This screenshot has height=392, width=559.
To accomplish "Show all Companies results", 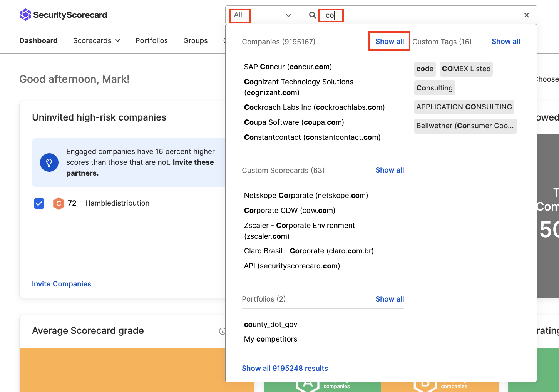I will click(390, 41).
